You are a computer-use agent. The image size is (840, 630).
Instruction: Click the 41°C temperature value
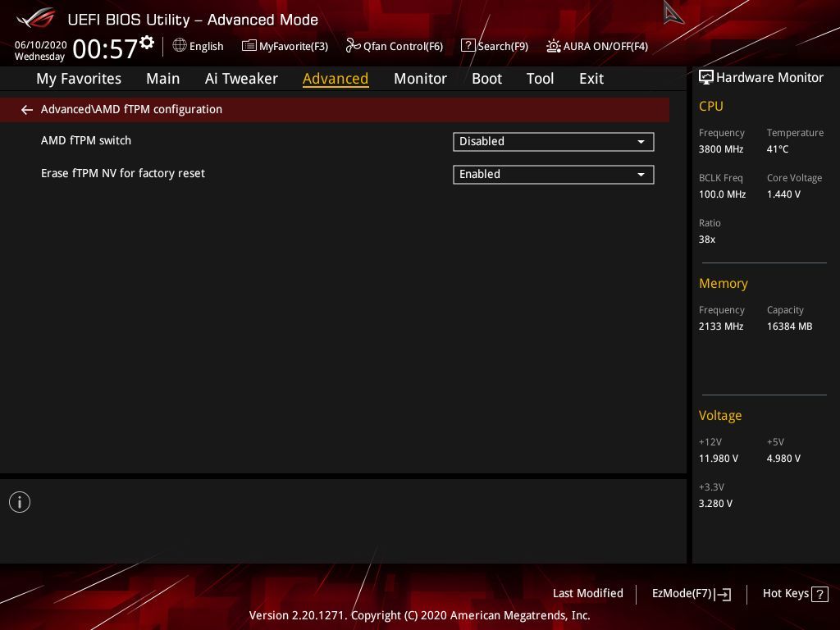tap(778, 149)
